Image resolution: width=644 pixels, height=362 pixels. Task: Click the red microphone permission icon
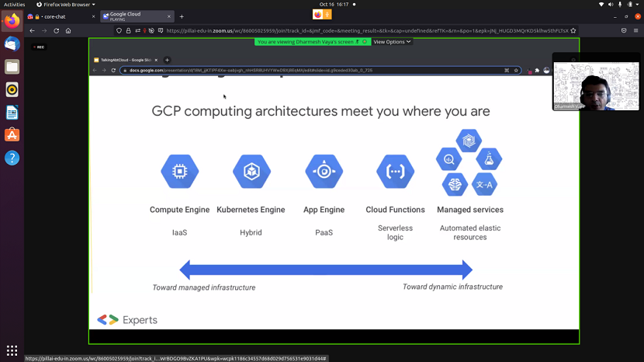[x=144, y=30]
